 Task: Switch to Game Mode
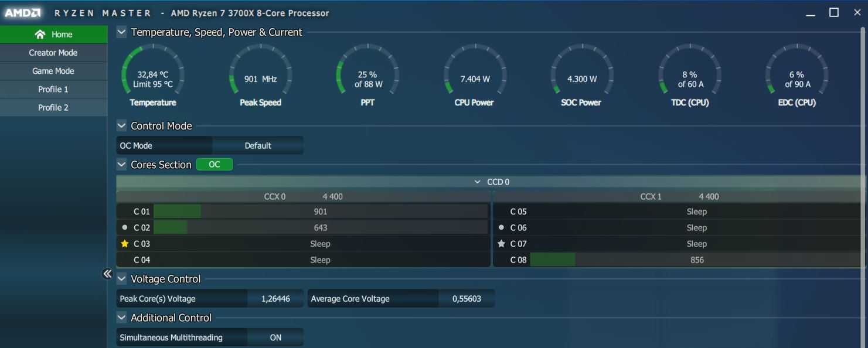pos(53,71)
